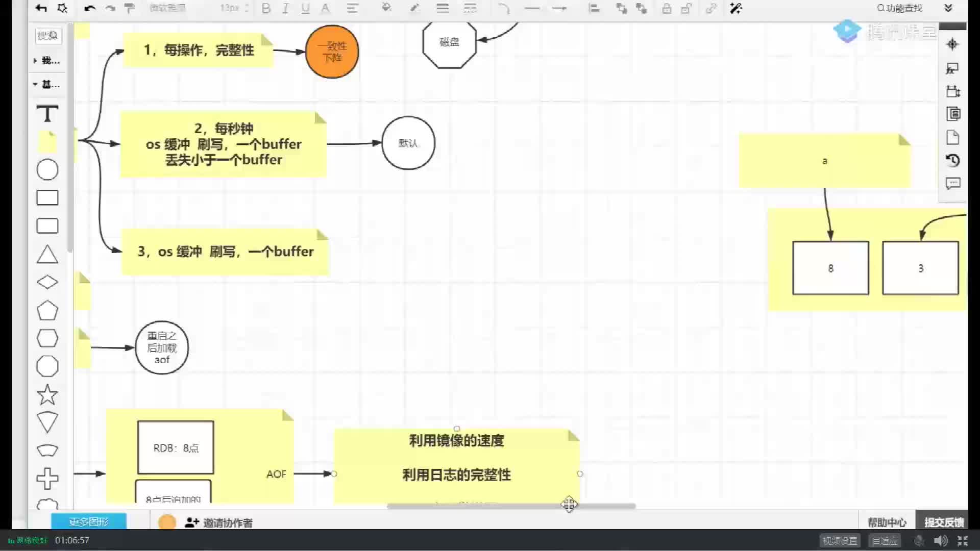Select the cross shape in the palette
Screen dimensions: 980x551
(47, 478)
